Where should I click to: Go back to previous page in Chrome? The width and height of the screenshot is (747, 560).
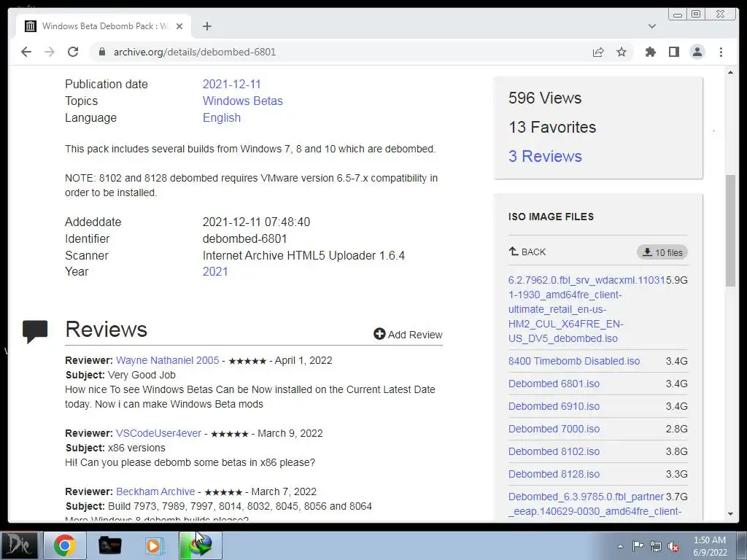pyautogui.click(x=26, y=52)
